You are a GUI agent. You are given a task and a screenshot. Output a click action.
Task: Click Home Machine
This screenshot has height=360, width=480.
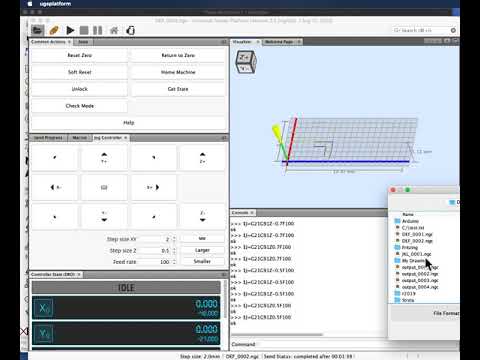click(178, 72)
